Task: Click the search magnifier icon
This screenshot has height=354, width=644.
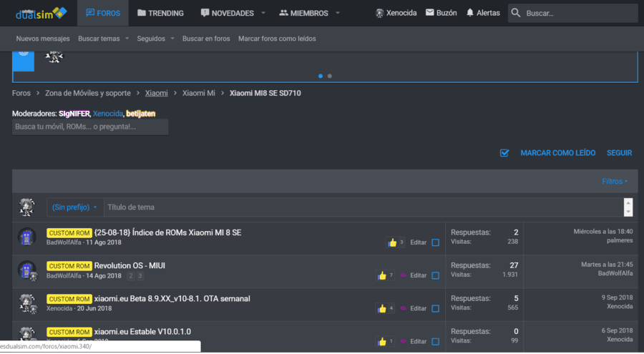Action: pos(516,13)
